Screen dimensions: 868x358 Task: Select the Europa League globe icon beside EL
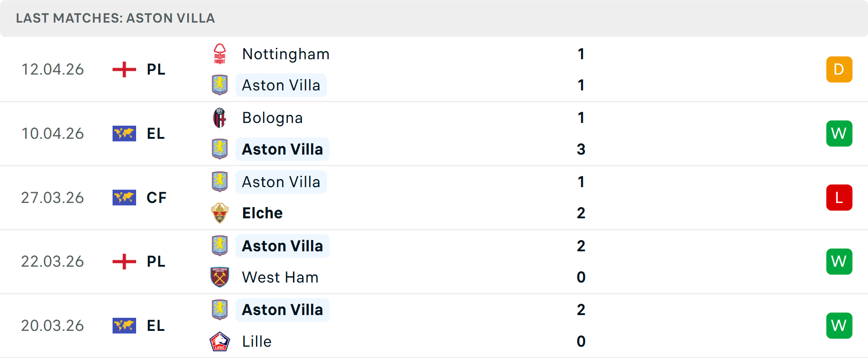pos(124,133)
